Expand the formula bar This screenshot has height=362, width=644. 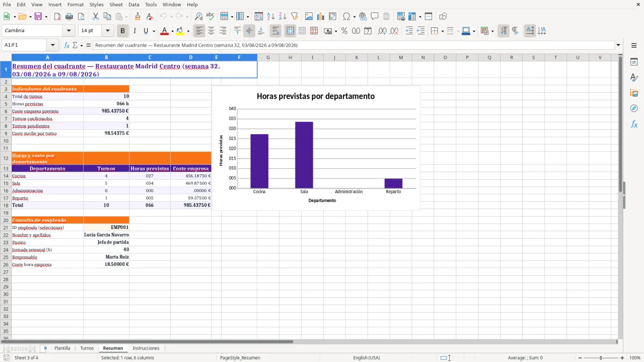[x=618, y=46]
